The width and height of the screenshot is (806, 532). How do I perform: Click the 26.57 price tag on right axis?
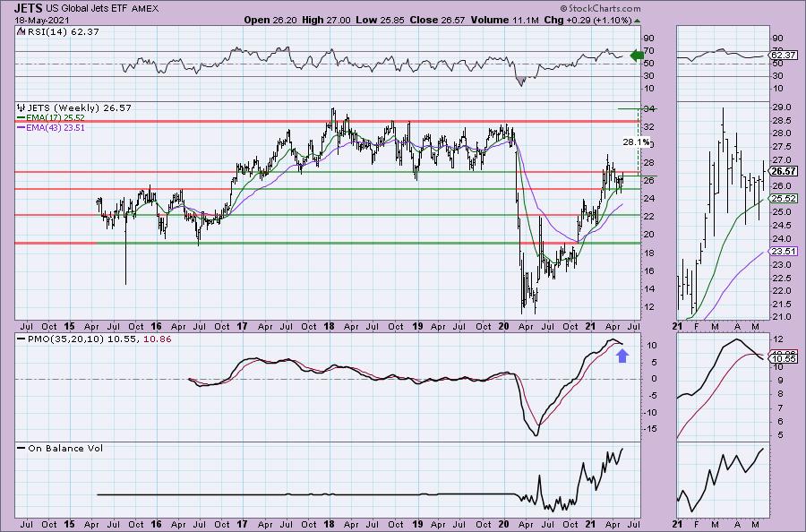tap(784, 172)
